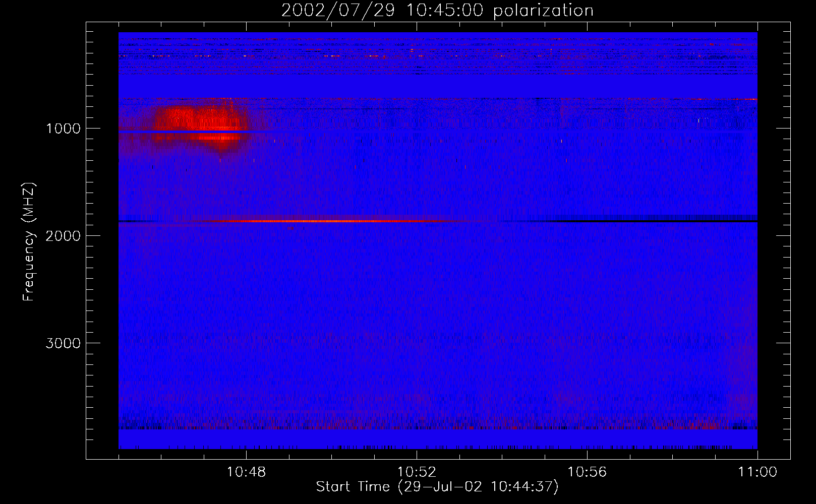Click the 11:00 time tick label
Screen dimensions: 816x504
[757, 472]
